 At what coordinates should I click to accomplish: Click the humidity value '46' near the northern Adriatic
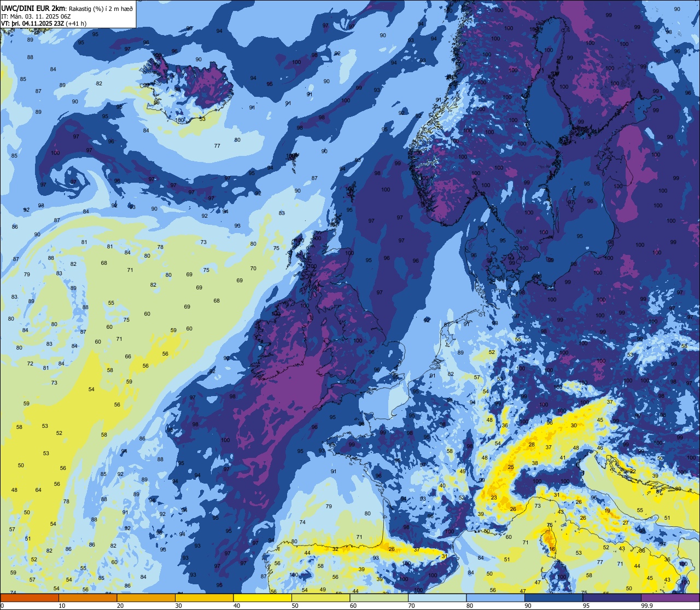(x=600, y=448)
